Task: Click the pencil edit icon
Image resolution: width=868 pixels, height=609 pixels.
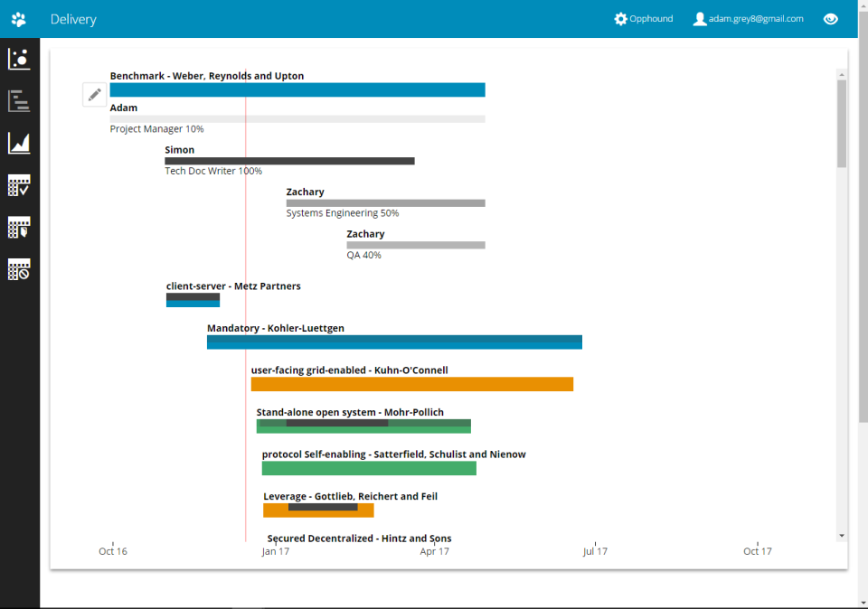Action: 95,95
